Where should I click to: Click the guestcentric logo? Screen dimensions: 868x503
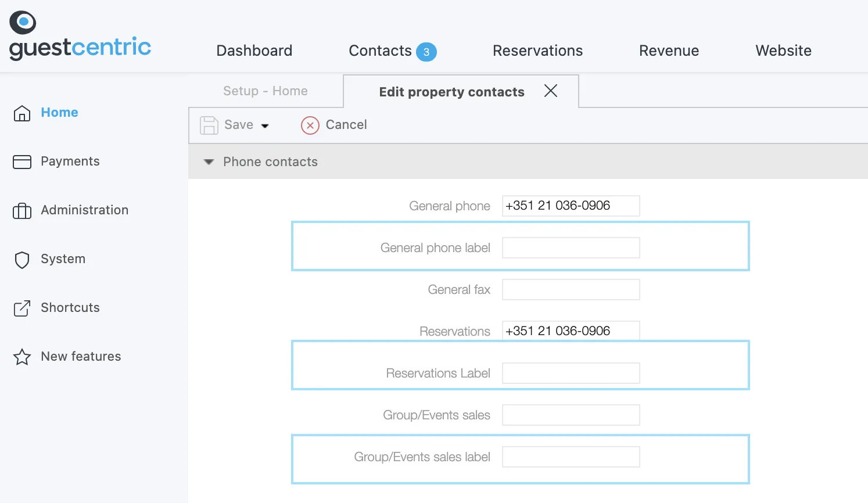click(80, 36)
